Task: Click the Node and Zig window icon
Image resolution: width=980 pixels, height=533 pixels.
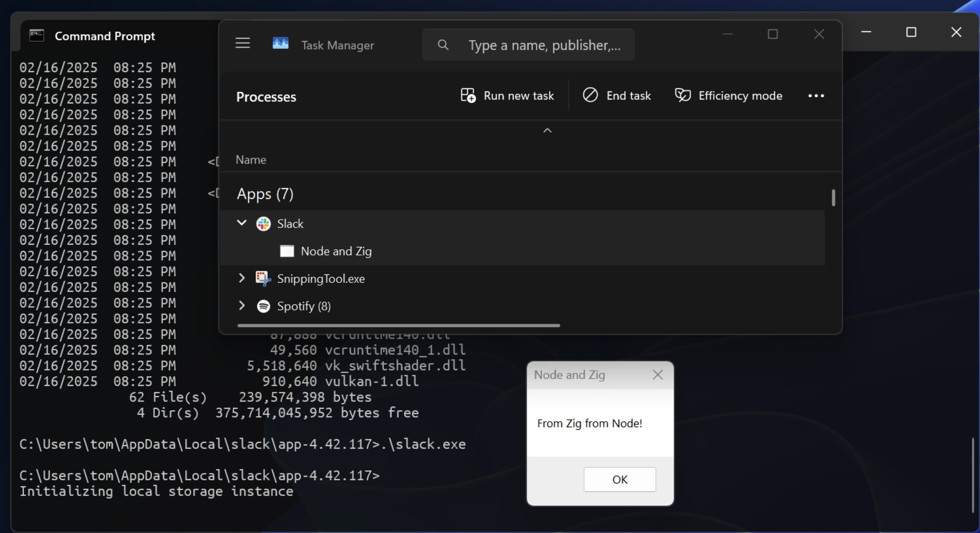Action: click(x=287, y=251)
